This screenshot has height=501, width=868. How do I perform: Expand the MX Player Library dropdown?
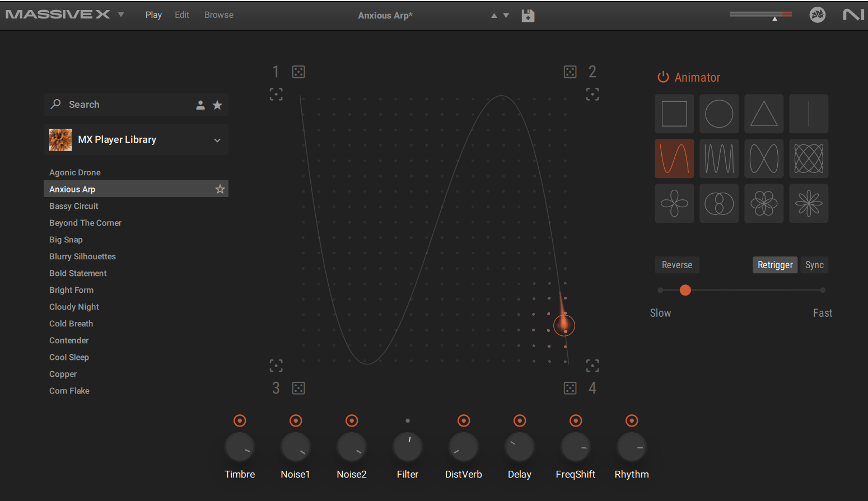(x=217, y=140)
